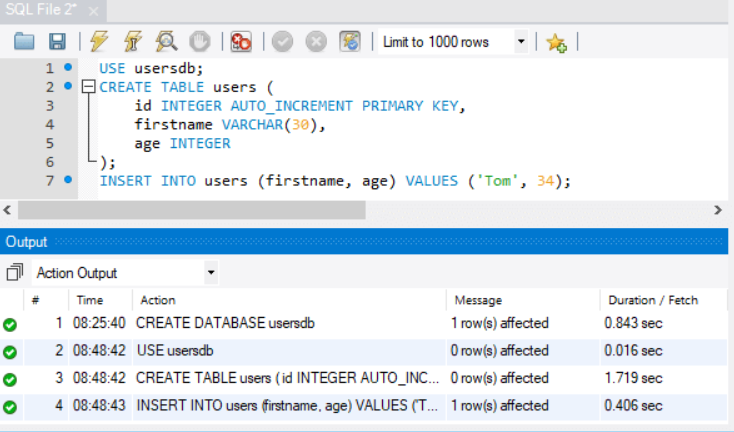Toggle auto-commit mode icon
The height and width of the screenshot is (432, 734).
pyautogui.click(x=350, y=42)
